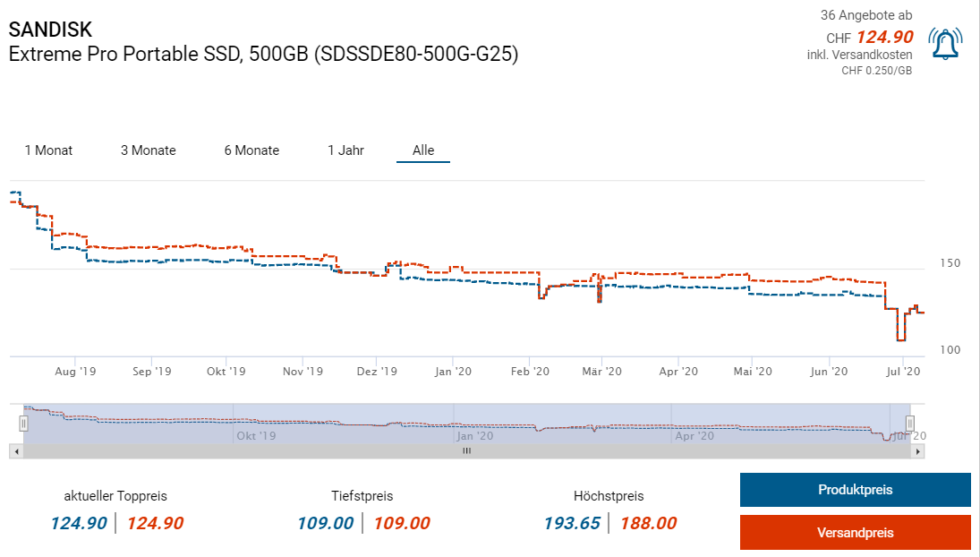Viewport: 980px width, 557px height.
Task: Click the 100 y-axis value
Action: (x=950, y=350)
